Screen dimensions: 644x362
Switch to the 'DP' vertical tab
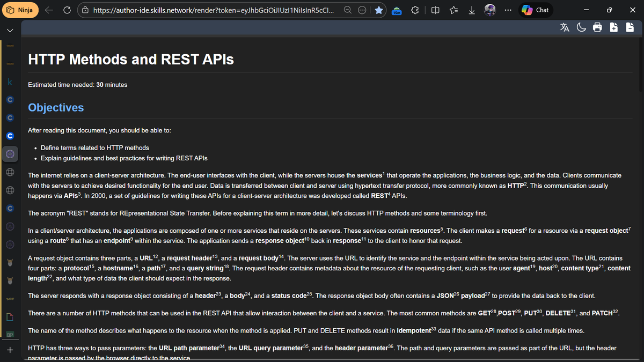click(x=10, y=335)
